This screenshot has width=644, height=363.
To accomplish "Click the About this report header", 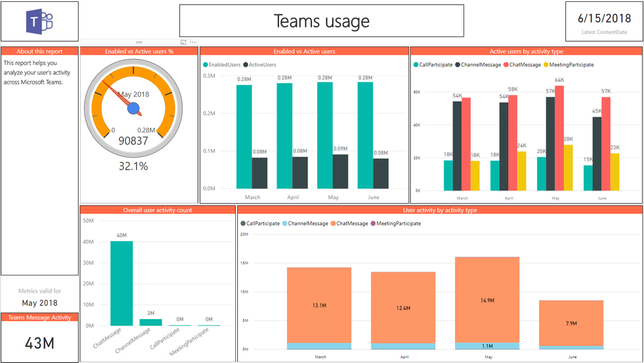I will [39, 52].
